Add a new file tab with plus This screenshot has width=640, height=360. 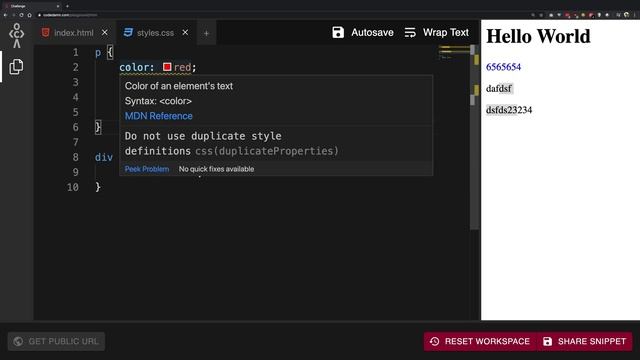[206, 33]
